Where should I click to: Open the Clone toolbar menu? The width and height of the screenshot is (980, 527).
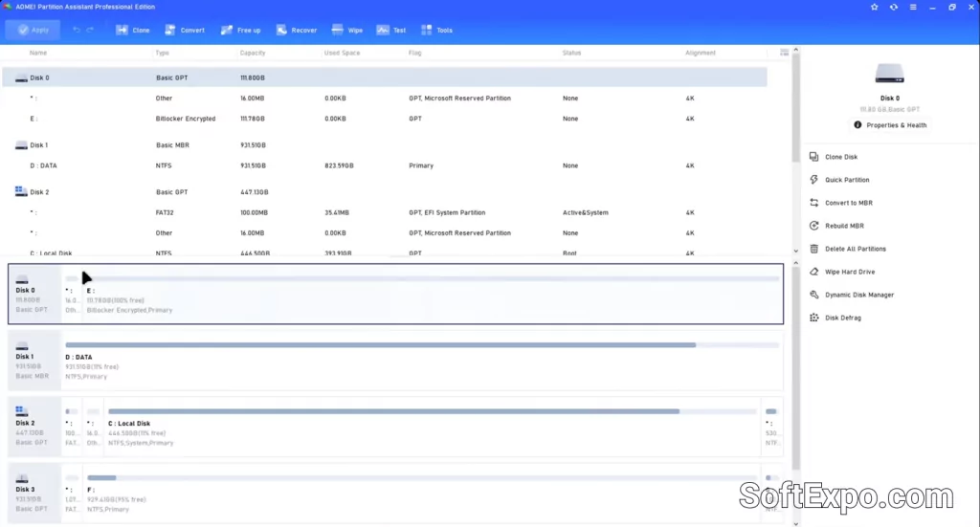pos(132,30)
